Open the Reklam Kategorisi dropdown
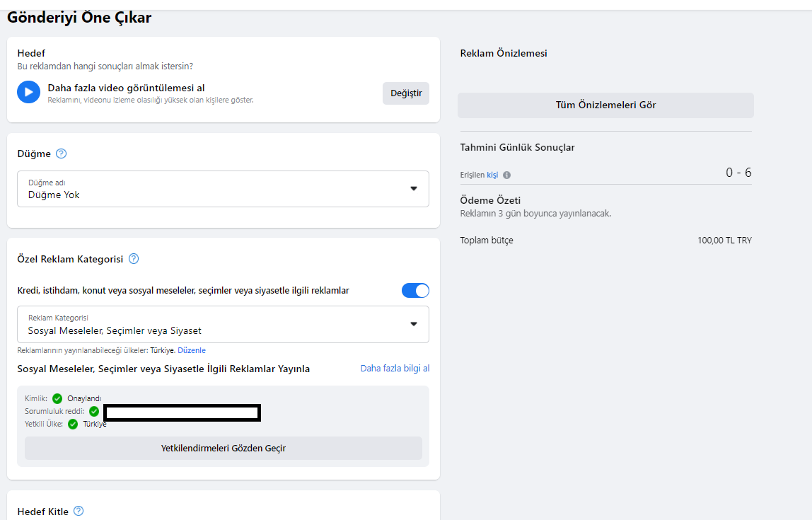 point(224,324)
